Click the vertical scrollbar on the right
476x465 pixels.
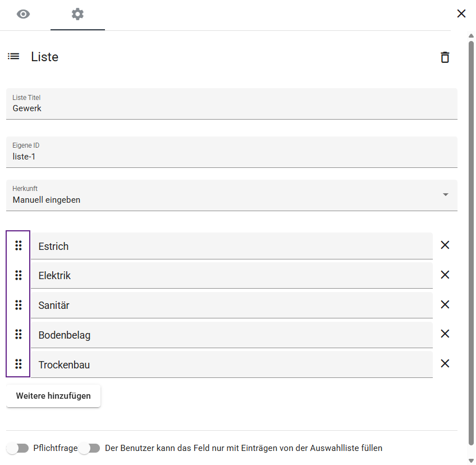tap(471, 225)
